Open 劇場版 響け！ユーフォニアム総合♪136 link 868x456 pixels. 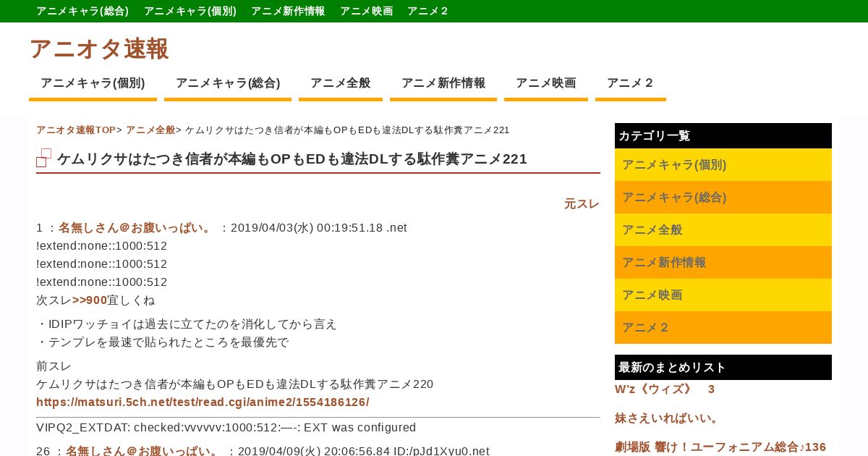click(x=720, y=447)
